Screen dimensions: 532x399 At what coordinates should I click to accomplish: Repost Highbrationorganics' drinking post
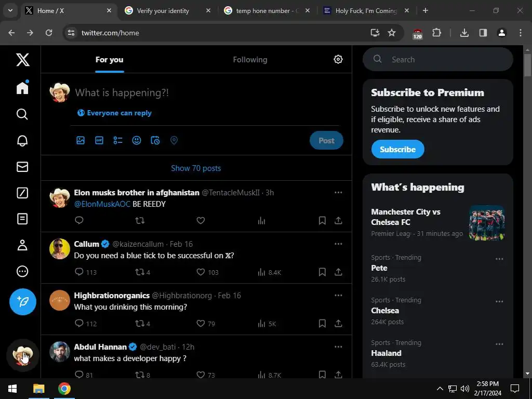140,323
